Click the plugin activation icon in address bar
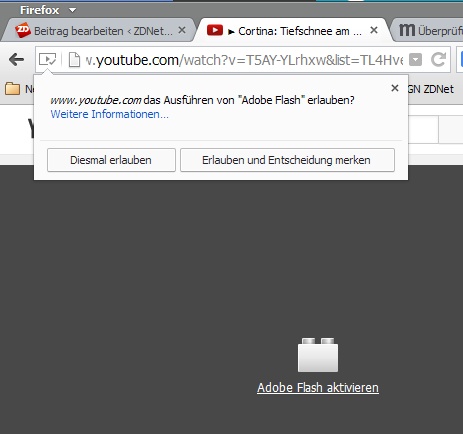Screen dimensions: 463x434 click(47, 60)
